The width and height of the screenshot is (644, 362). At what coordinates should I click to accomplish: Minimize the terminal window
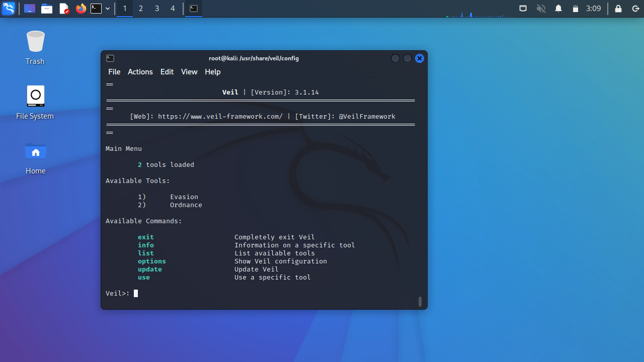[395, 58]
